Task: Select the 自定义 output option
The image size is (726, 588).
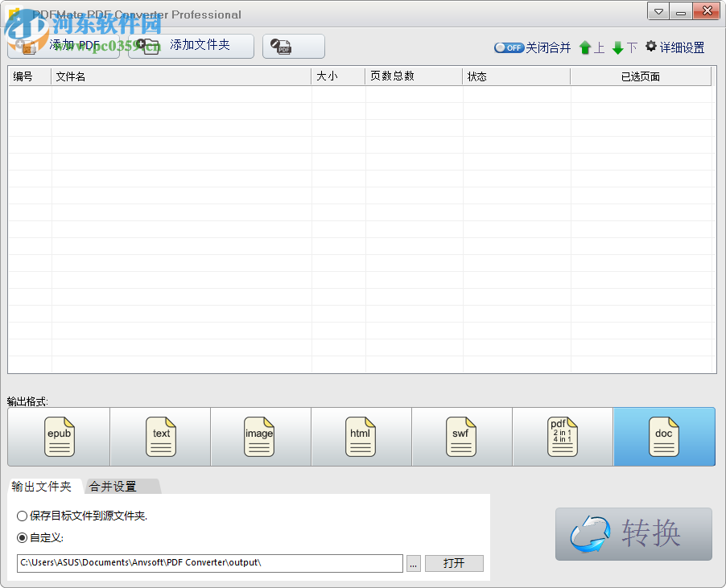Action: [22, 537]
